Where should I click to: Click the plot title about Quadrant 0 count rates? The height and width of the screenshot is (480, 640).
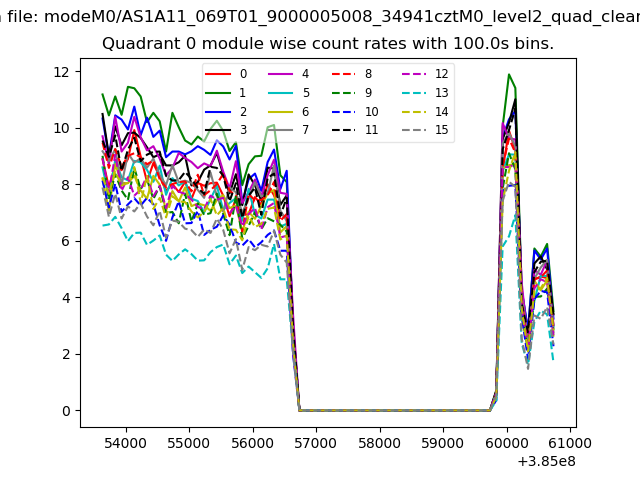coord(328,44)
